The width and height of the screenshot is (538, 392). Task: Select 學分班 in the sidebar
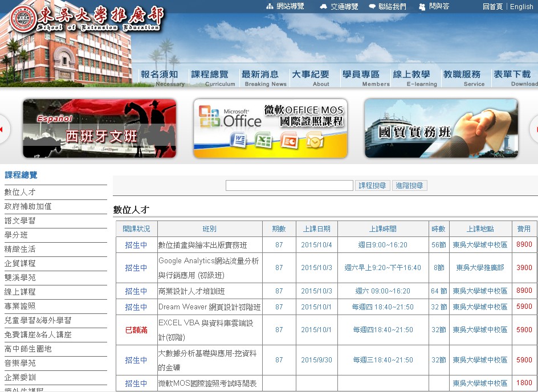[16, 235]
